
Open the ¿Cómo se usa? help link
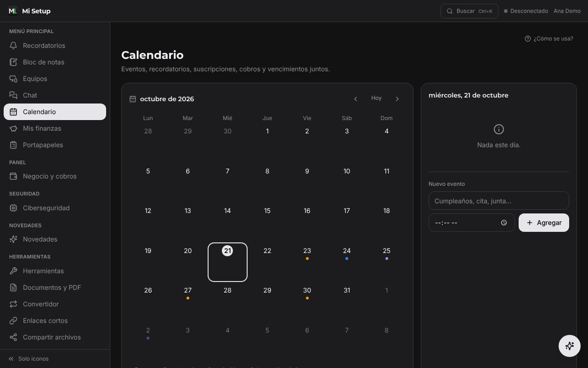[x=549, y=39]
